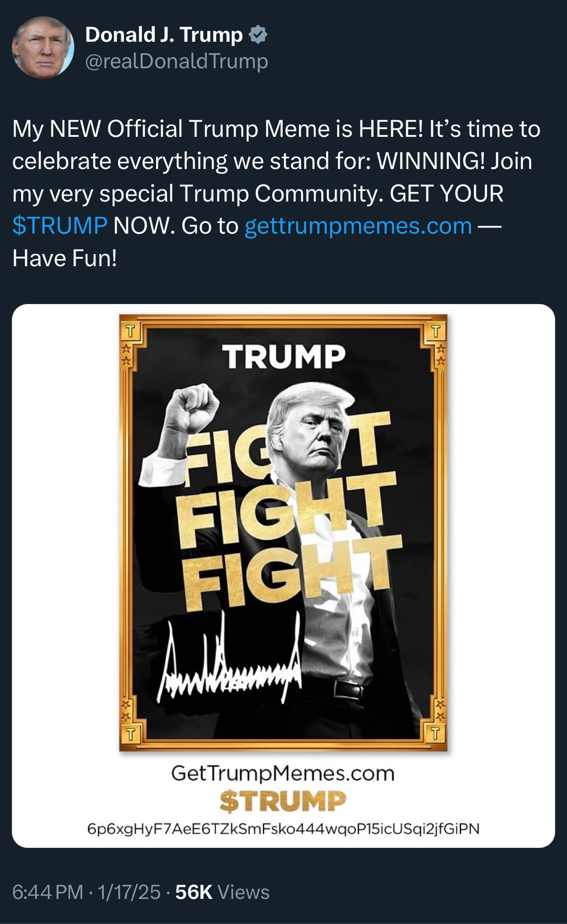Viewport: 567px width, 924px height.
Task: Click the bottom-left gold T corner emblem
Action: pos(131,734)
